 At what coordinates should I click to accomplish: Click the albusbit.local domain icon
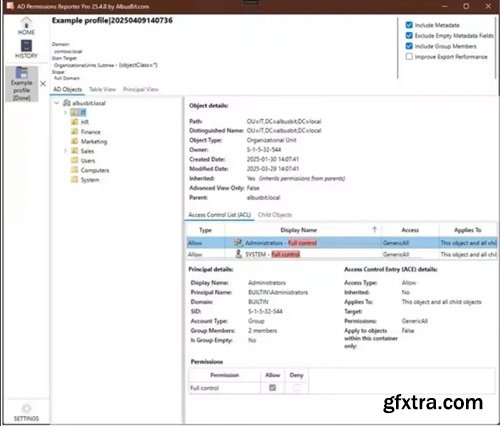67,103
